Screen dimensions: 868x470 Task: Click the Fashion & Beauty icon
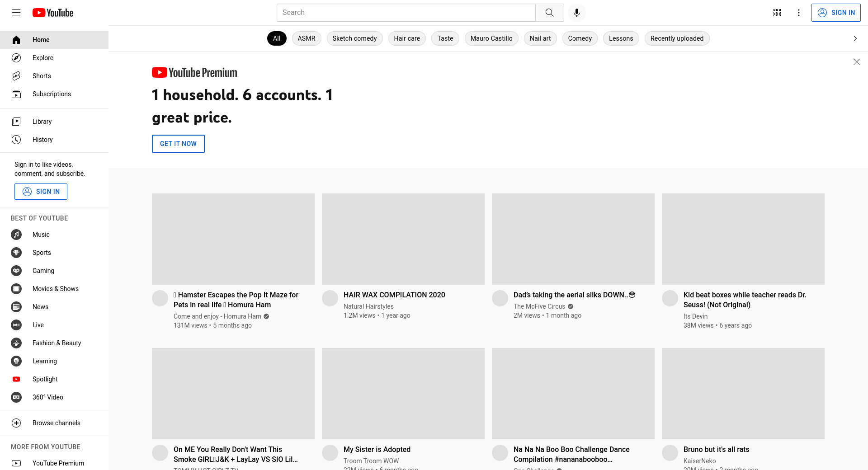(16, 343)
